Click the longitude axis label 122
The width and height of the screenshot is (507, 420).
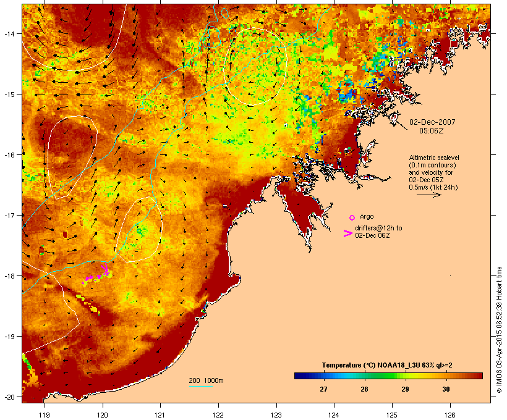point(218,415)
